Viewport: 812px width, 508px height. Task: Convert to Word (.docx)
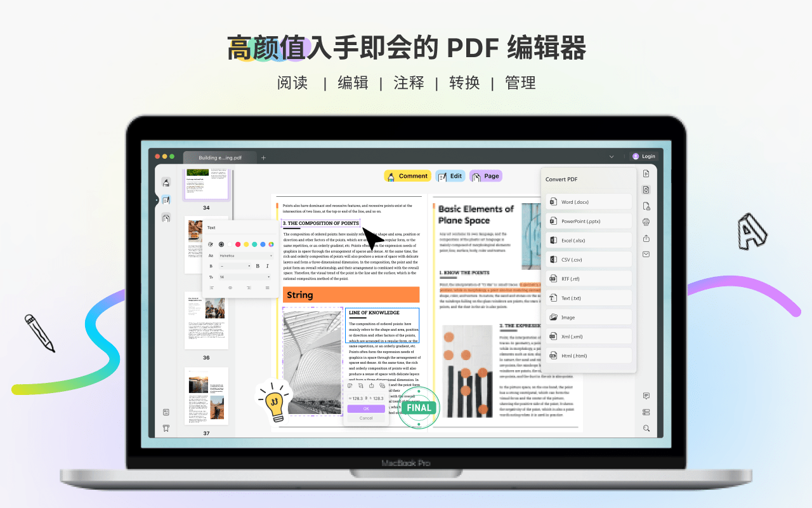point(589,202)
